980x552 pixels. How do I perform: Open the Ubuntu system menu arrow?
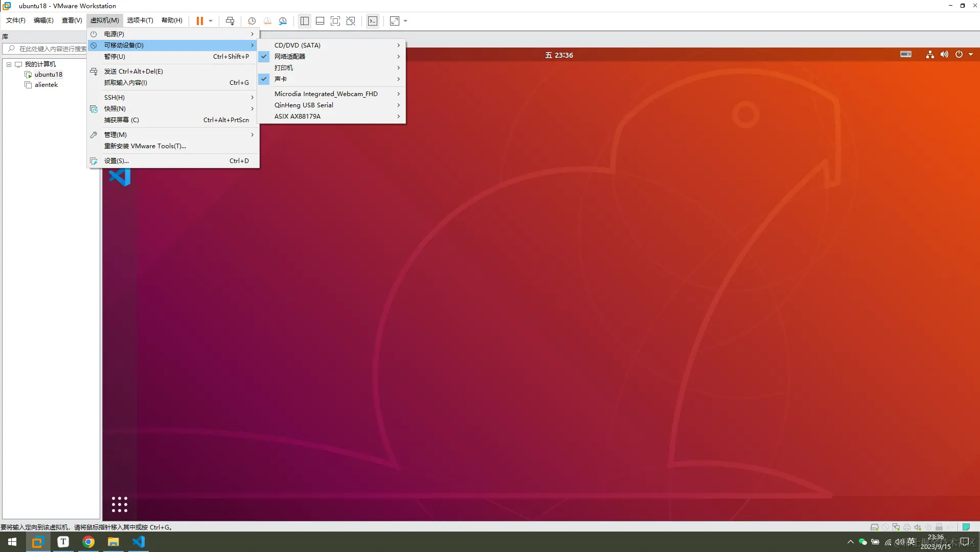coord(971,55)
